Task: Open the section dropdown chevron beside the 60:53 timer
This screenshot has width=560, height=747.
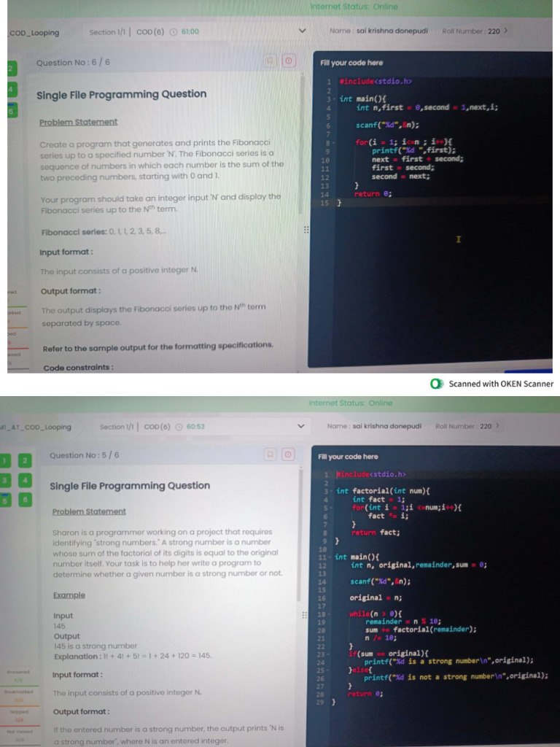Action: (x=301, y=426)
